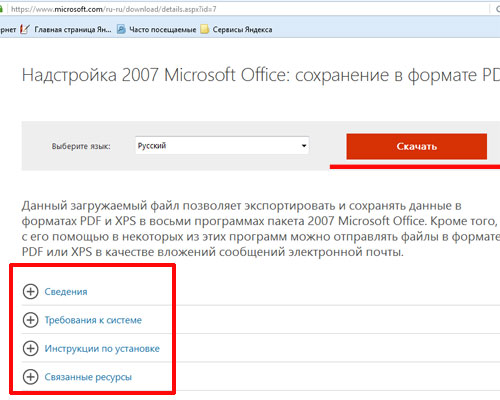The image size is (500, 400).
Task: Open the Инструкции по установке link
Action: 102,348
